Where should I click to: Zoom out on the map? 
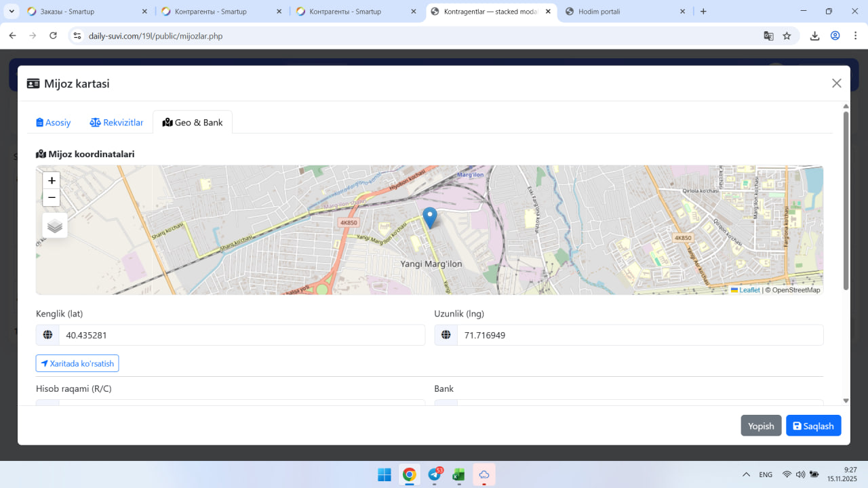point(52,198)
